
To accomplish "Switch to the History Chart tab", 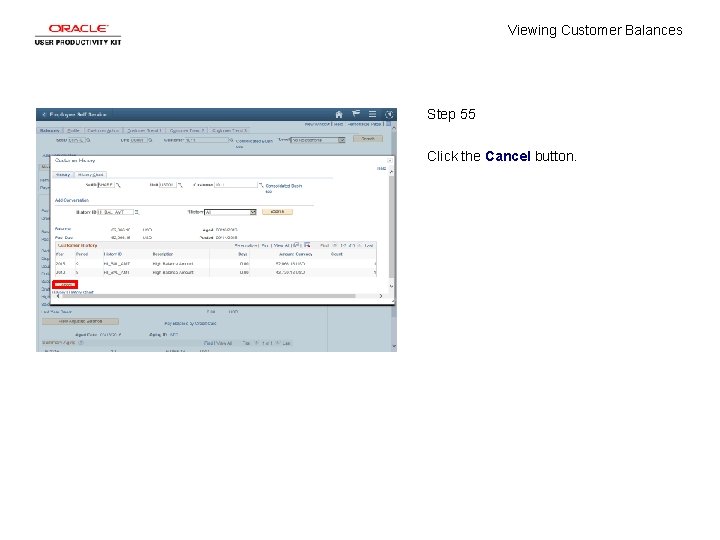I will click(x=90, y=175).
